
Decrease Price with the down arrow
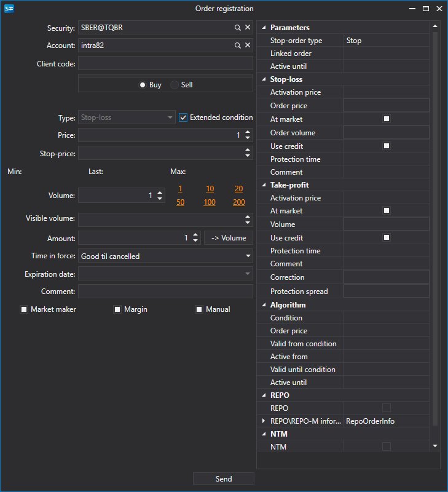tap(248, 138)
